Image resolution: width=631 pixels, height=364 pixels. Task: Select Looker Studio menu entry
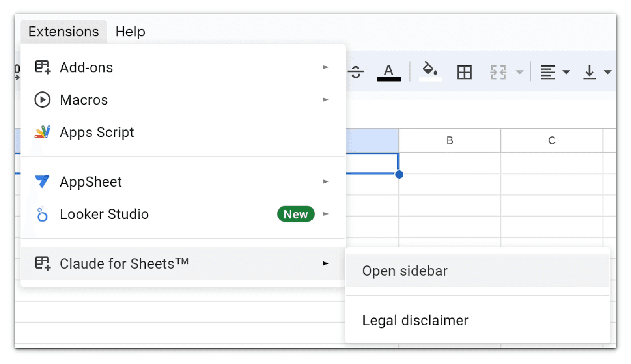[104, 214]
